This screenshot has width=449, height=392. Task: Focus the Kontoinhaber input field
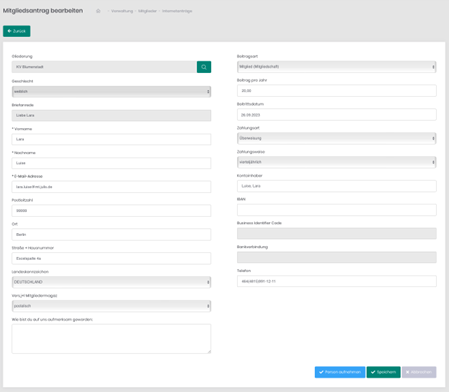[337, 186]
